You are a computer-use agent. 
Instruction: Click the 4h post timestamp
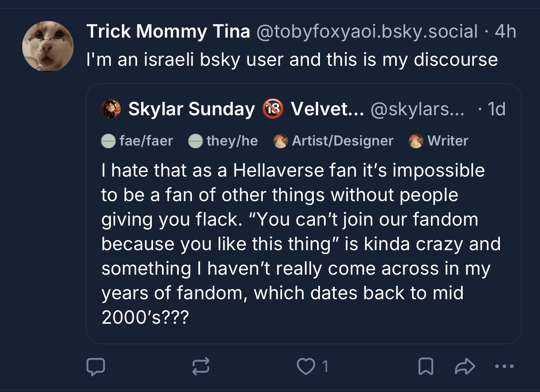click(505, 31)
